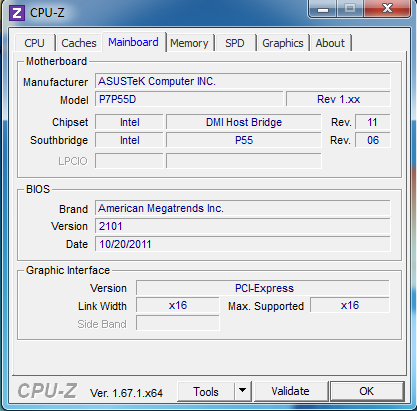Open the SPD tab
417x411 pixels.
point(235,43)
